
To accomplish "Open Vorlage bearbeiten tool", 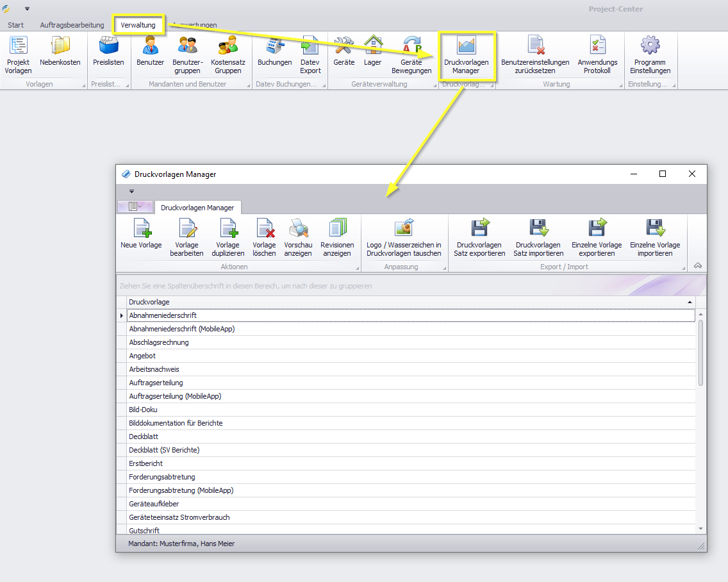I will point(186,229).
